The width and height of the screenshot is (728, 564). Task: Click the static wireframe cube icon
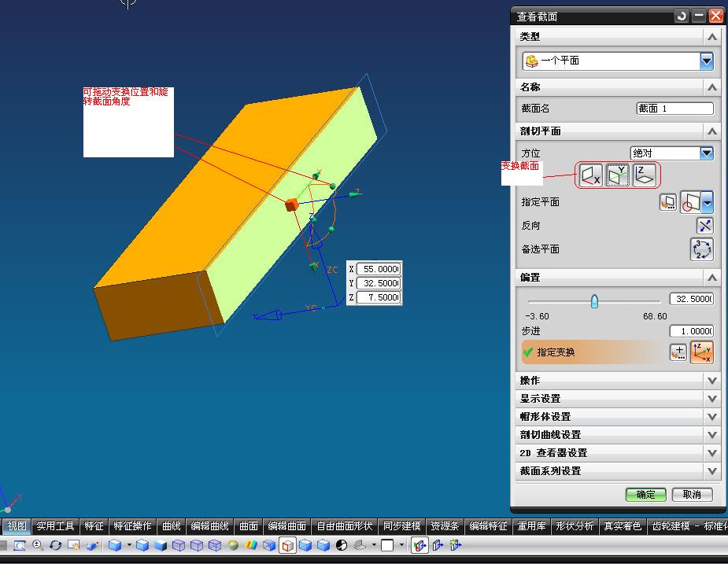[215, 545]
